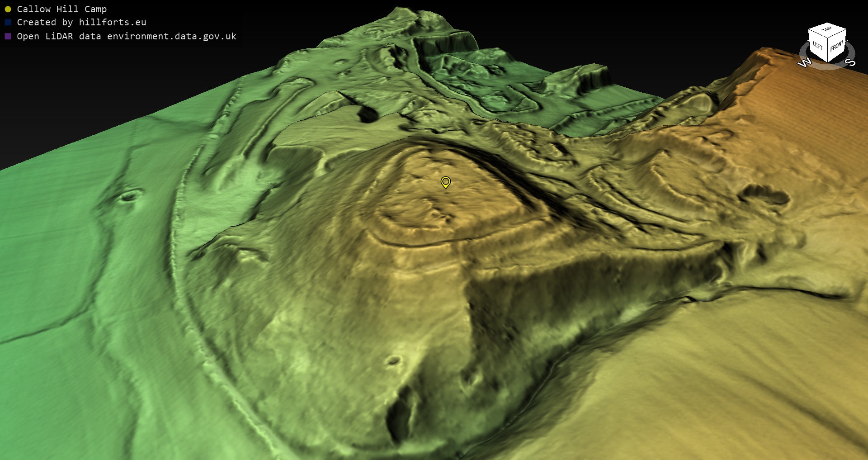Click the W compass direction letter
This screenshot has width=868, height=460.
click(804, 63)
